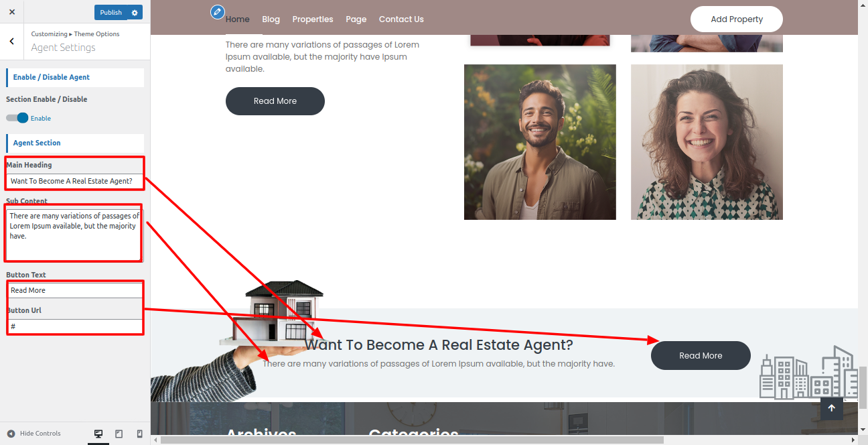This screenshot has height=445, width=868.
Task: Switch to desktop preview device icon
Action: pyautogui.click(x=98, y=434)
